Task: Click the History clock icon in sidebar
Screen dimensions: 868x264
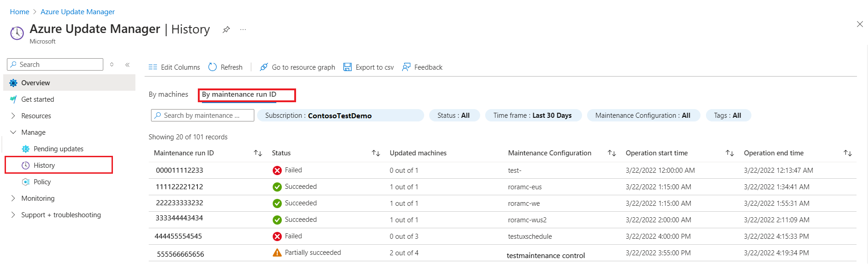Action: pyautogui.click(x=26, y=165)
